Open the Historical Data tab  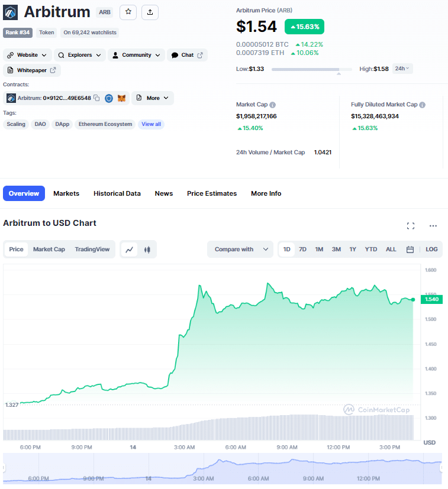[x=117, y=193]
